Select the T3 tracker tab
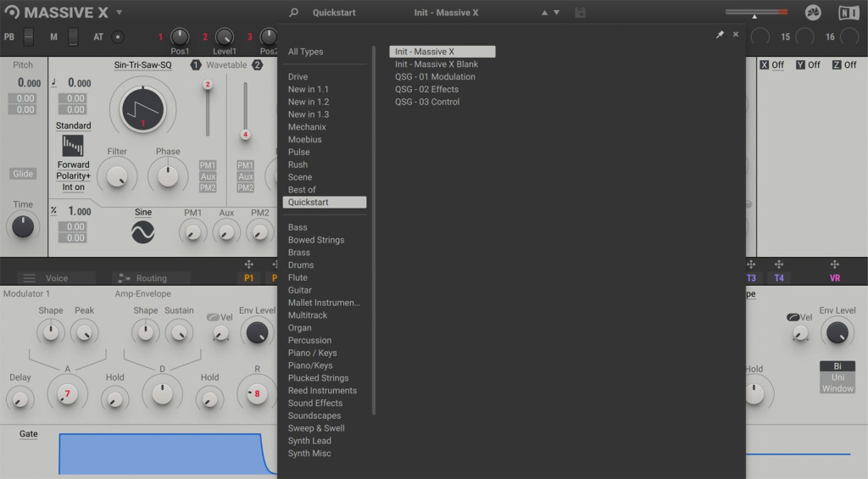 point(751,278)
